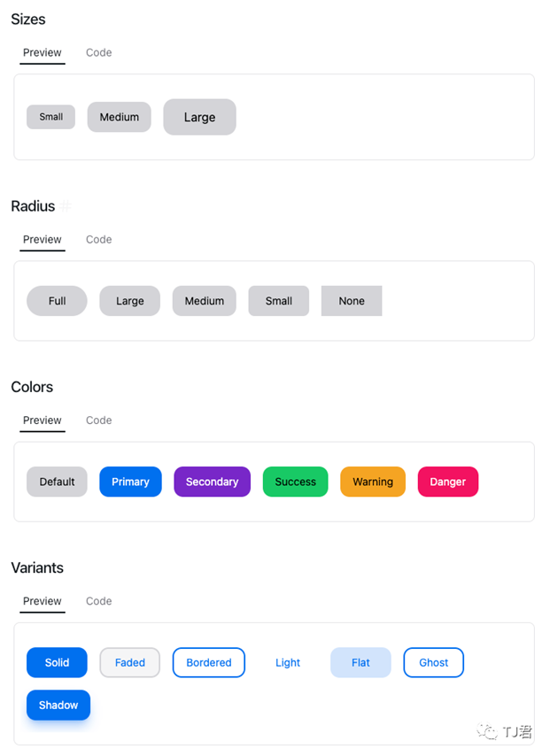The width and height of the screenshot is (550, 756).
Task: Click the Shadow variant button
Action: [58, 705]
